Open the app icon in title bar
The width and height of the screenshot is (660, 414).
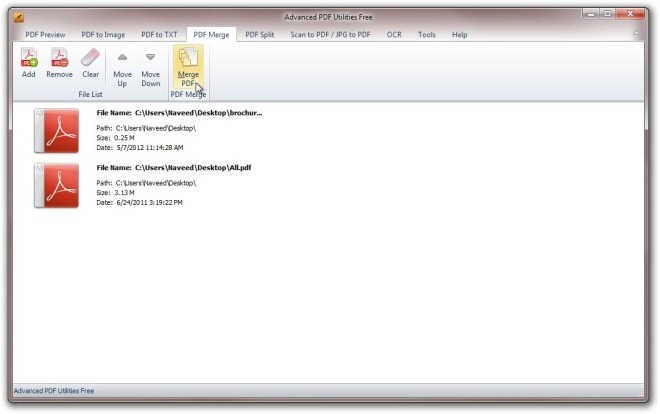pyautogui.click(x=19, y=17)
